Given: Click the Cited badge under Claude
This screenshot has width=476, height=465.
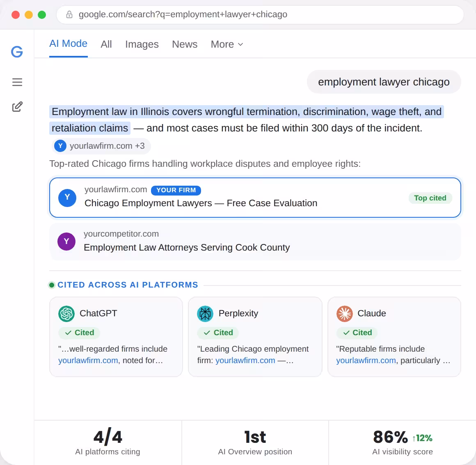Looking at the screenshot, I should pos(357,333).
